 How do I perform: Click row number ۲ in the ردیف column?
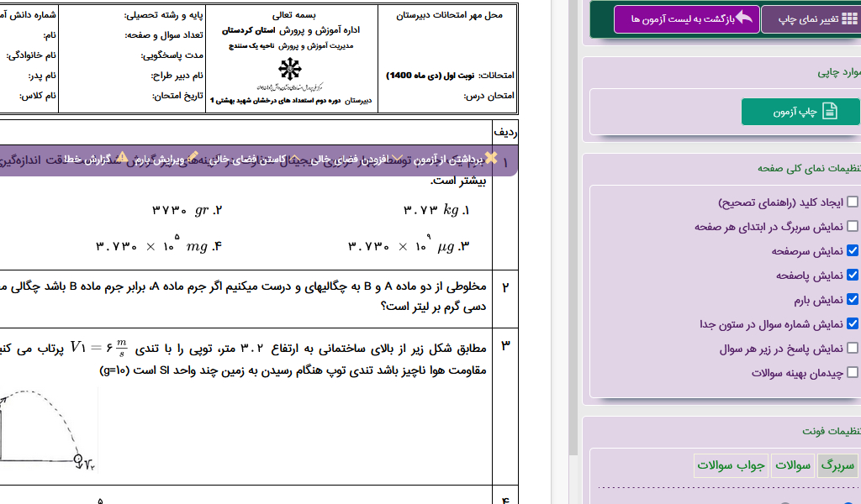(505, 287)
